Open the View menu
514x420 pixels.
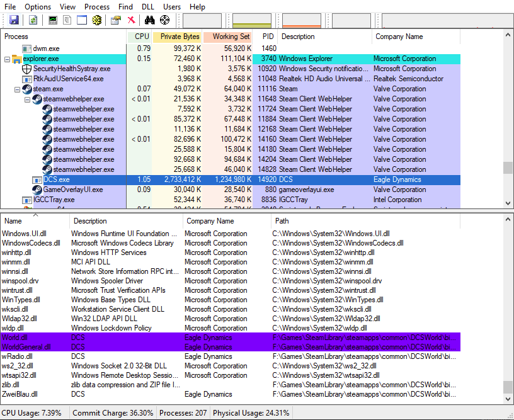point(68,7)
